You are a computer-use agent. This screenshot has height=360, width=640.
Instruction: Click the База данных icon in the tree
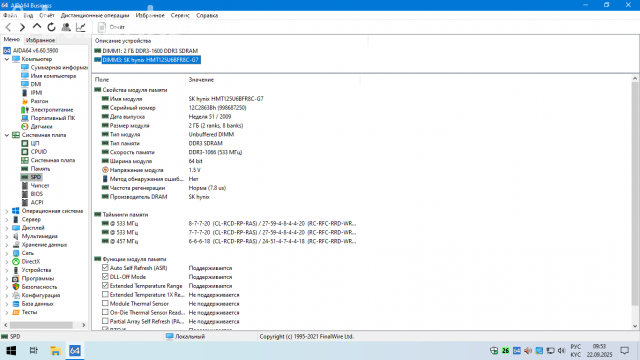point(16,304)
